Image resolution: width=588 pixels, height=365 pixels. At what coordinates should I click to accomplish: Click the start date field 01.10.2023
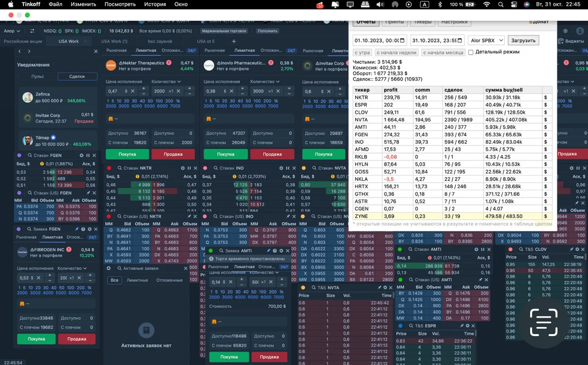pyautogui.click(x=380, y=40)
